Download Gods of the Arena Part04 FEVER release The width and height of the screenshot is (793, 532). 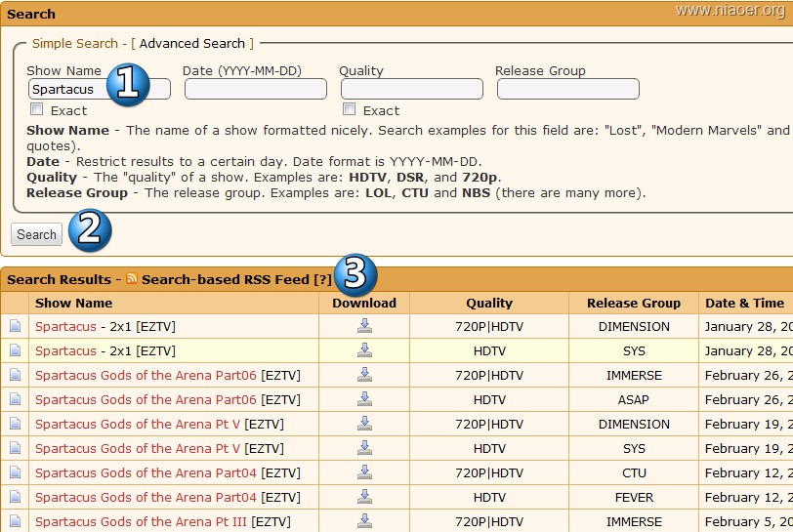point(364,497)
